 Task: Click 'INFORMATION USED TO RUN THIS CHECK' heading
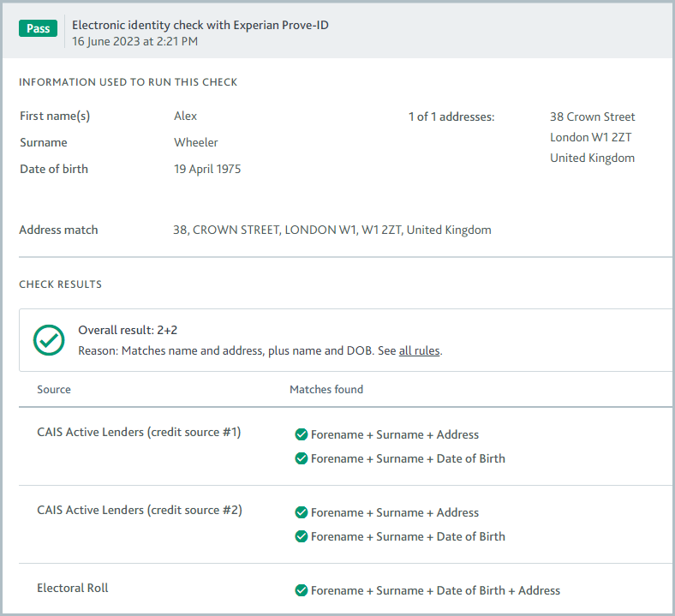128,82
